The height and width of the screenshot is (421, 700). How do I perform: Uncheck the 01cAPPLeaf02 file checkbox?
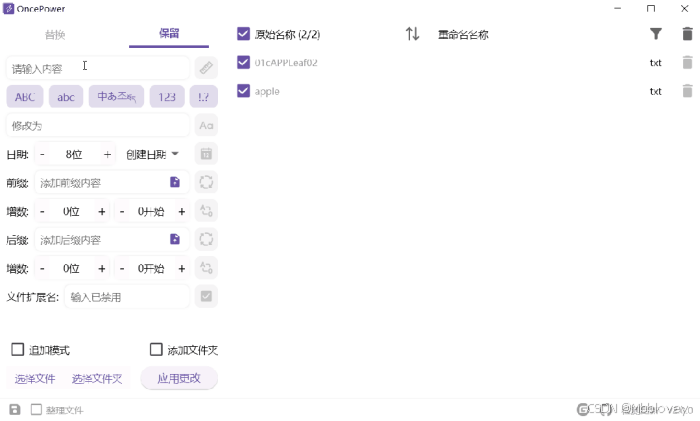point(243,63)
